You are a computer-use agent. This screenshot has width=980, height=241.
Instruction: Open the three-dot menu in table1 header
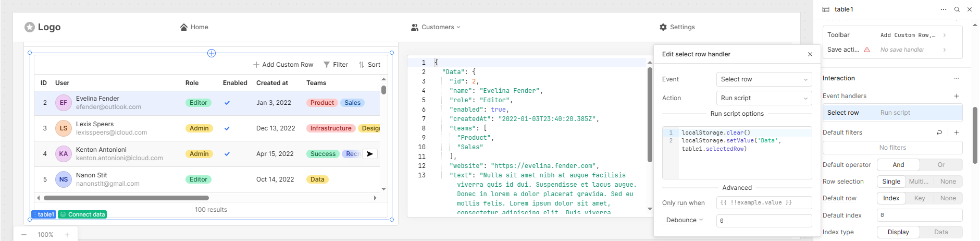point(944,9)
